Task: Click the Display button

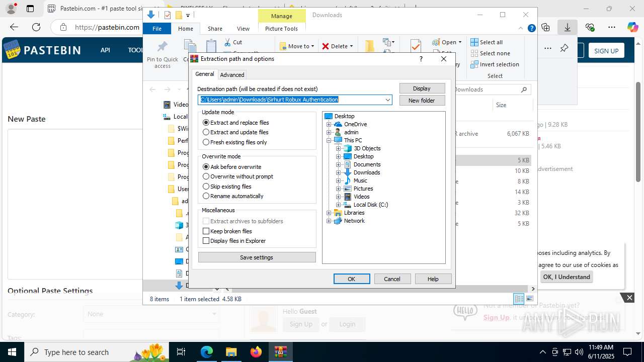Action: (x=422, y=88)
